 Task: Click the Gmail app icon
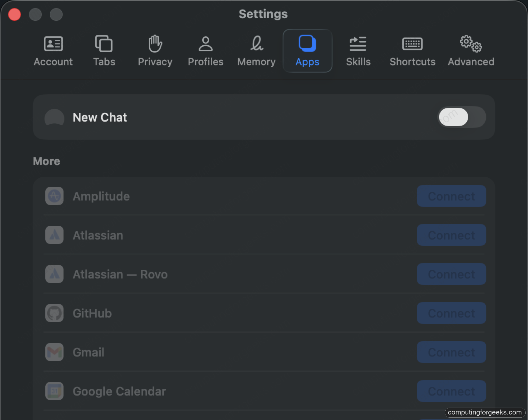coord(54,352)
